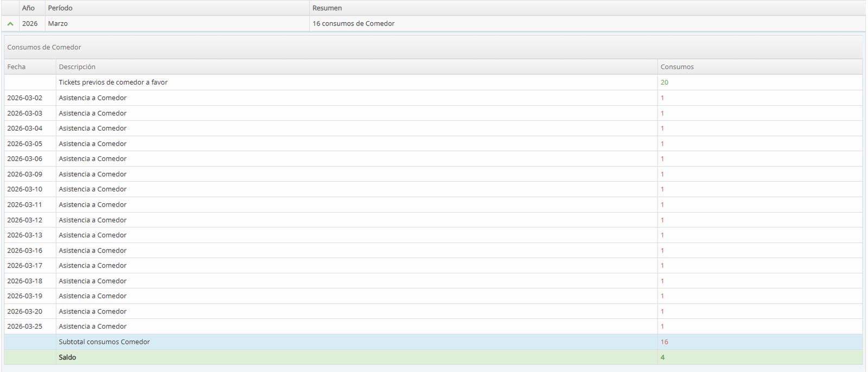
Task: Click the Descripción column header
Action: (x=77, y=67)
